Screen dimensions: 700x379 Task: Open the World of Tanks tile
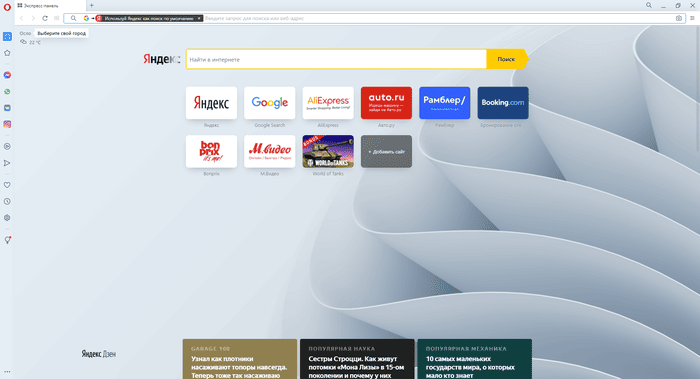tap(328, 151)
